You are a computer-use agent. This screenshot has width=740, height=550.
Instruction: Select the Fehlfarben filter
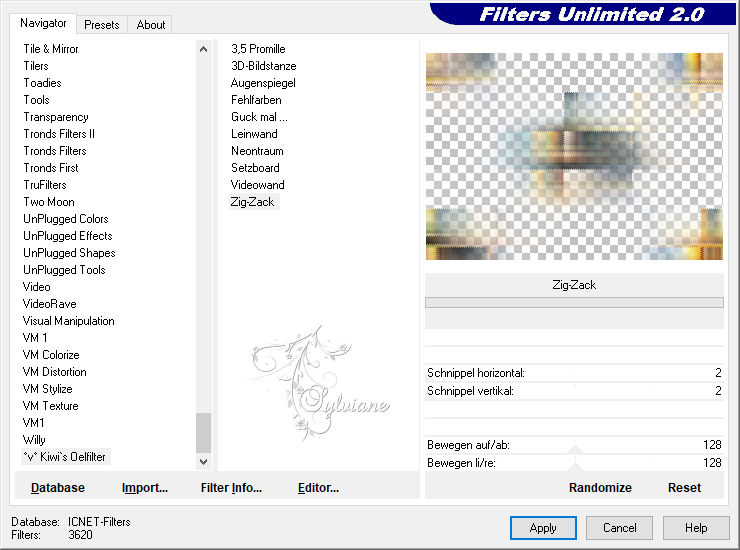coord(256,100)
